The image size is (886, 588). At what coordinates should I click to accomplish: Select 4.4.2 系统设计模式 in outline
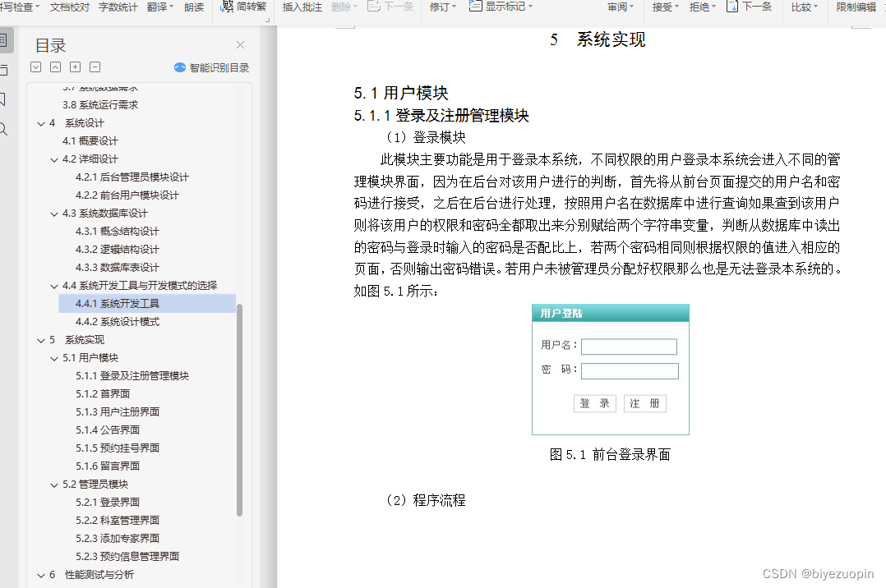[117, 322]
